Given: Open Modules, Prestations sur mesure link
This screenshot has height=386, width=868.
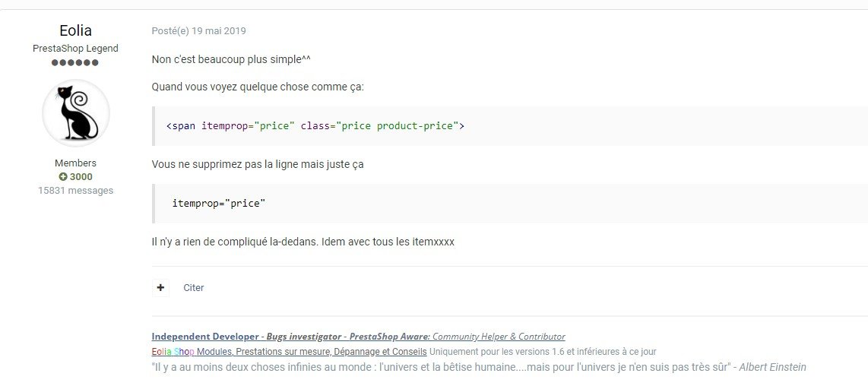Looking at the screenshot, I should (x=263, y=352).
